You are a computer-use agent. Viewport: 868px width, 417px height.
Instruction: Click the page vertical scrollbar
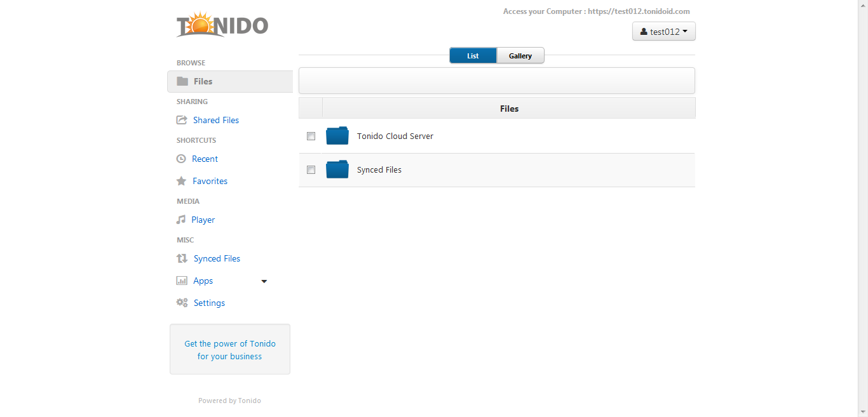click(x=863, y=208)
